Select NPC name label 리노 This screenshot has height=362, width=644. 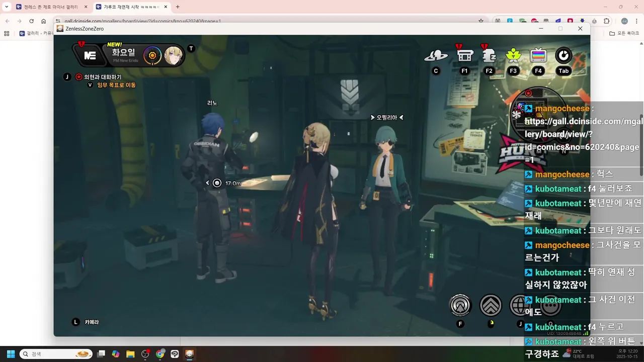[212, 103]
